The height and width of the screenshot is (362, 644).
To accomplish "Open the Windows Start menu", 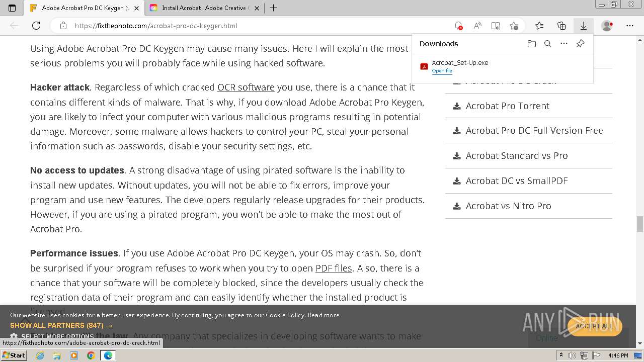I will 14,355.
